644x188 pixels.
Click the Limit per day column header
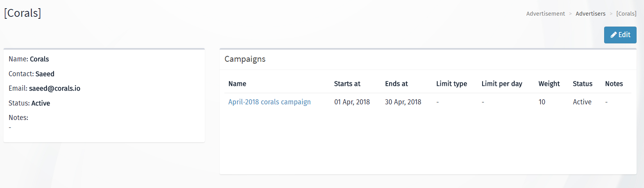pyautogui.click(x=502, y=84)
